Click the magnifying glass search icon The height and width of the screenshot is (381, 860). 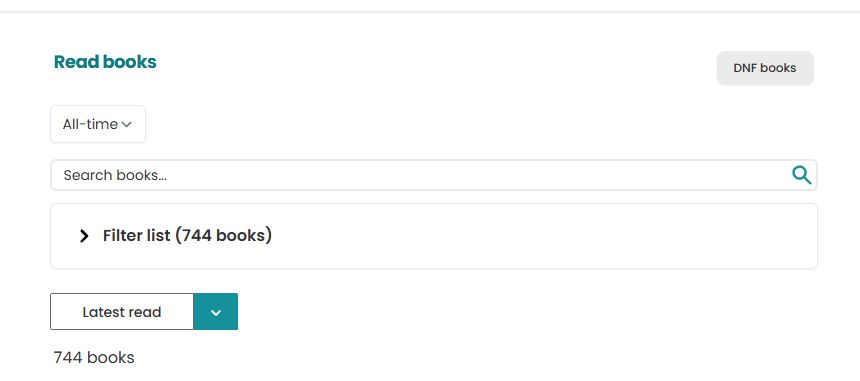pyautogui.click(x=801, y=175)
